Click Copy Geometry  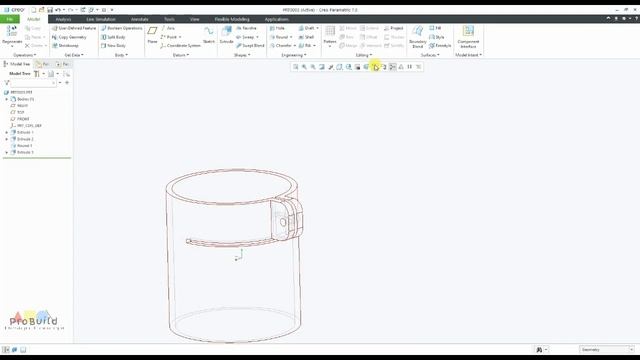tap(69, 37)
